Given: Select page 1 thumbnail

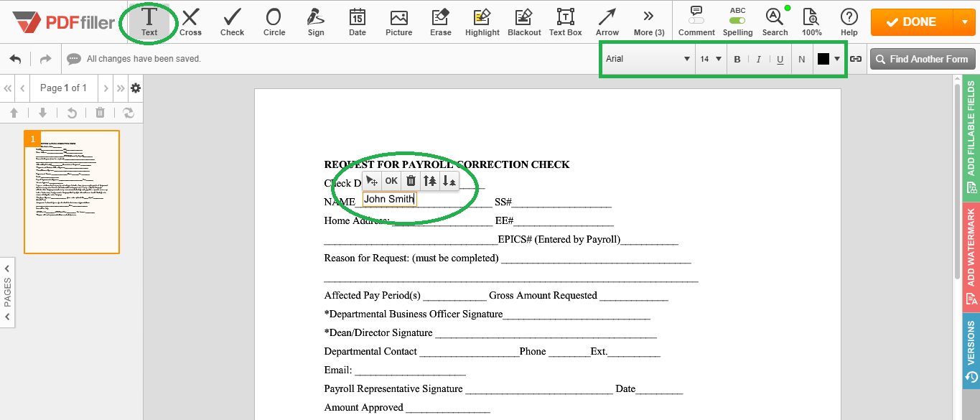Looking at the screenshot, I should coord(72,192).
